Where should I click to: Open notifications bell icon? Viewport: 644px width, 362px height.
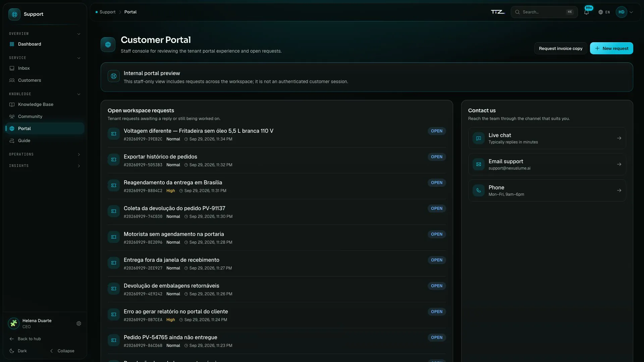[x=586, y=12]
